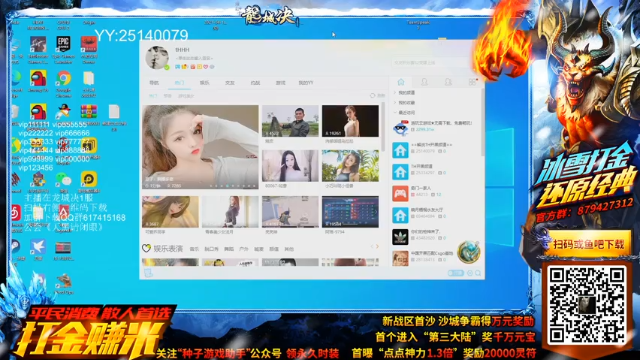This screenshot has width=640, height=360.
Task: Click the signature line under the YY username
Action: pyautogui.click(x=194, y=58)
